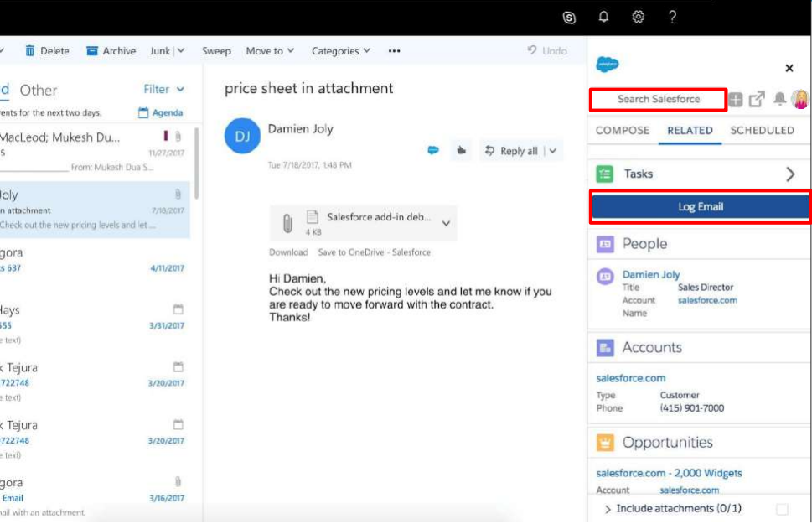
Task: Open Skype from the top bar
Action: [x=570, y=18]
